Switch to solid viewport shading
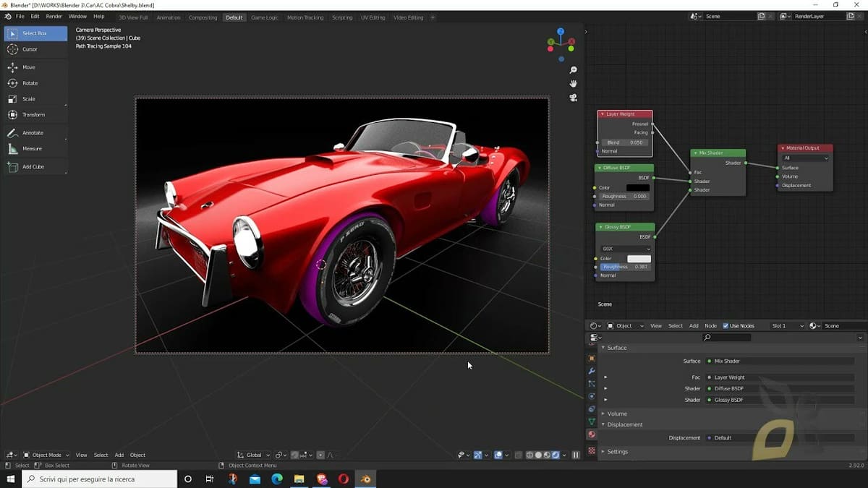Viewport: 868px width, 488px height. point(538,455)
